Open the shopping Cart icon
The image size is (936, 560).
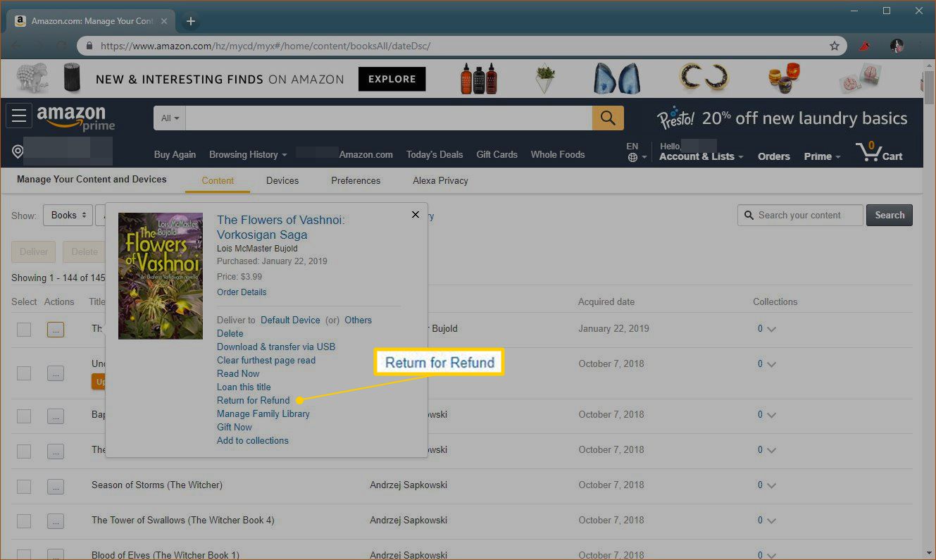tap(879, 151)
